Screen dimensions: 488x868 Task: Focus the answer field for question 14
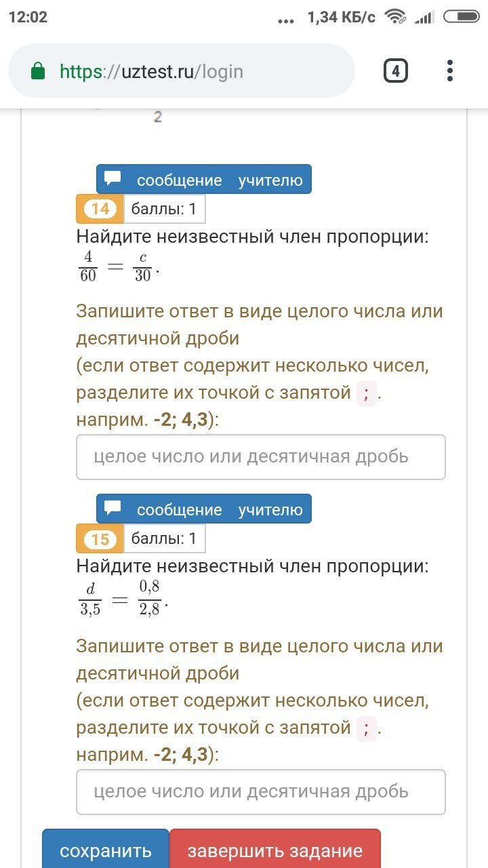[x=261, y=456]
